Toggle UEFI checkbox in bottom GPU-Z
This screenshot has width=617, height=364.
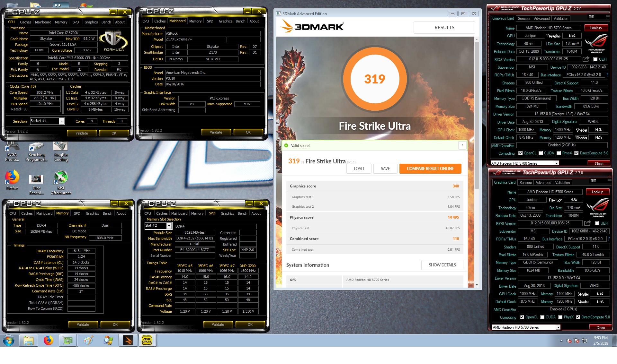pos(597,223)
